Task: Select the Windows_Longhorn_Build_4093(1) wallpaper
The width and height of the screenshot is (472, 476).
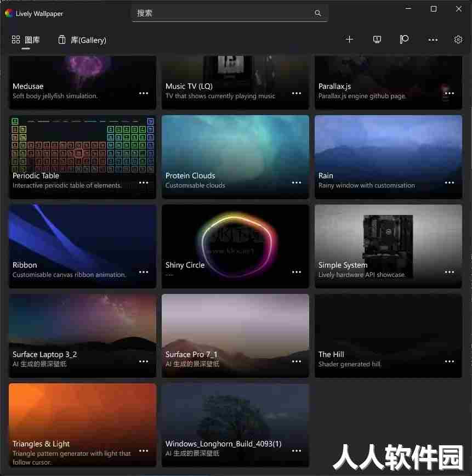Action: coord(236,425)
